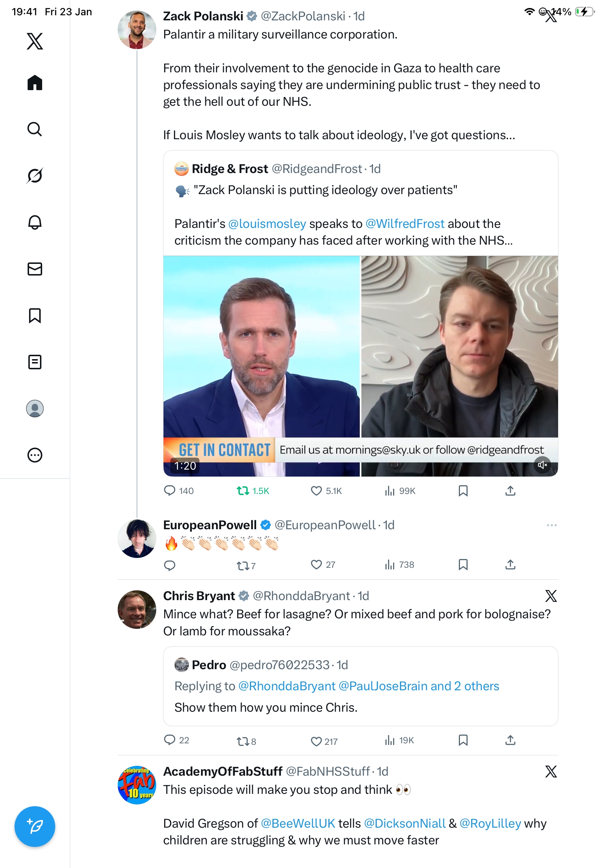Screen dimensions: 606x868
Task: Unmute the Ridge & Frost video
Action: (542, 465)
